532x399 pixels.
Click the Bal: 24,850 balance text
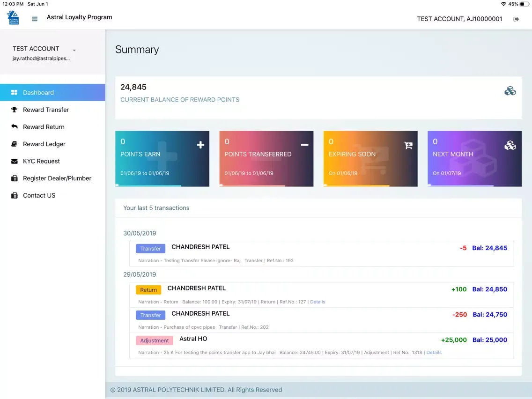coord(489,289)
